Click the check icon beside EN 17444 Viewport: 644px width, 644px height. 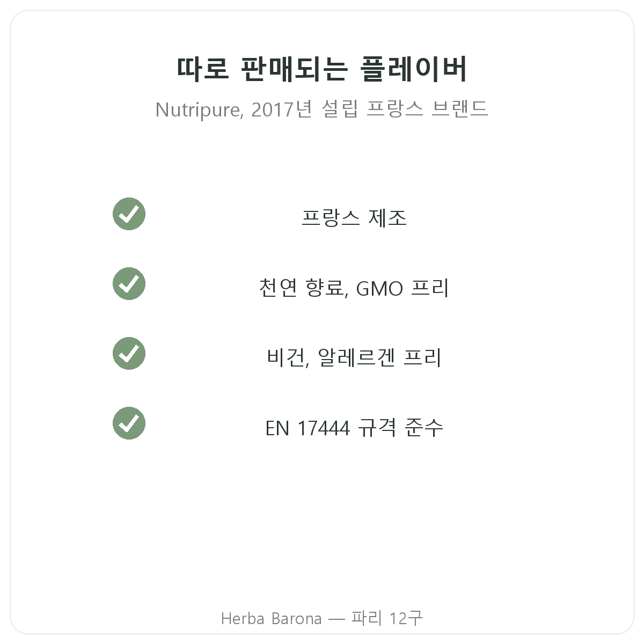pyautogui.click(x=129, y=423)
